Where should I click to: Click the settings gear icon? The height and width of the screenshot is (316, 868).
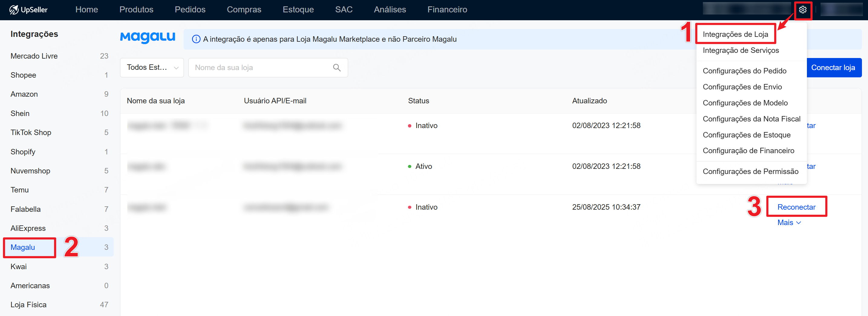pos(802,10)
